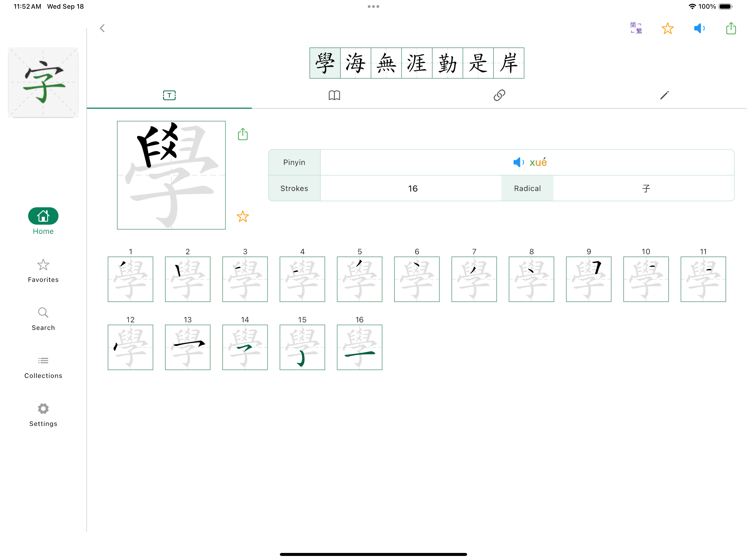Click the stroke count 16
Screen dimensions: 747x560
(x=413, y=188)
